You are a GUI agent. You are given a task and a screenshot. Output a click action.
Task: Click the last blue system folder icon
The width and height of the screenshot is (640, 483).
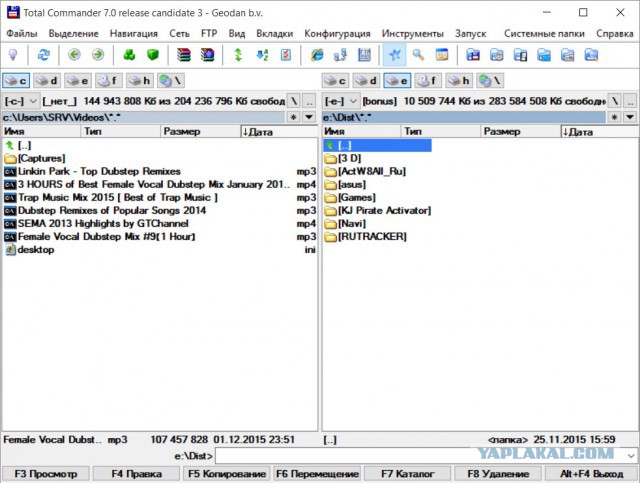point(591,55)
